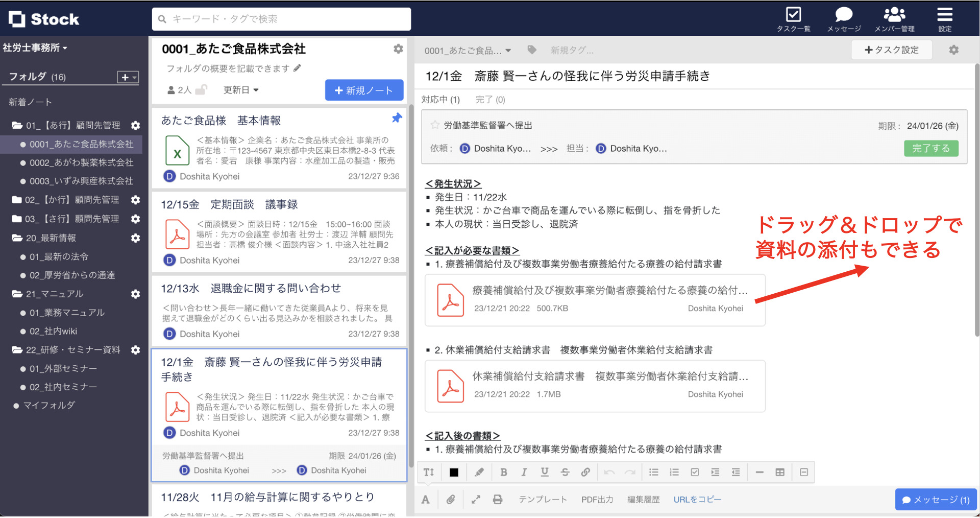Screen dimensions: 980x518
Task: Open メンバー管理 from the top bar
Action: (894, 19)
